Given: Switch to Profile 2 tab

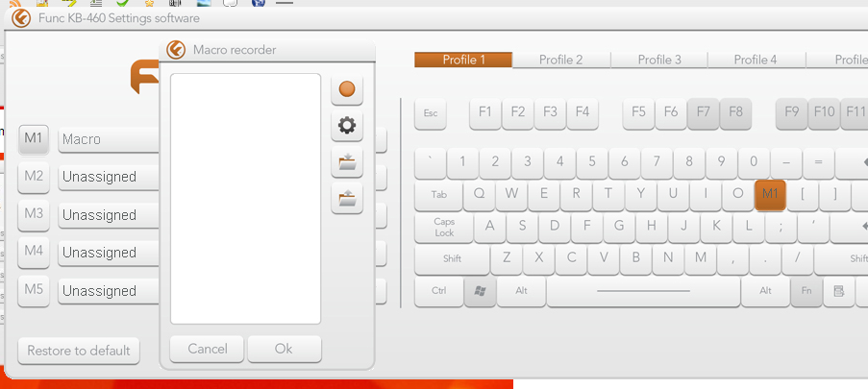Looking at the screenshot, I should coord(561,60).
